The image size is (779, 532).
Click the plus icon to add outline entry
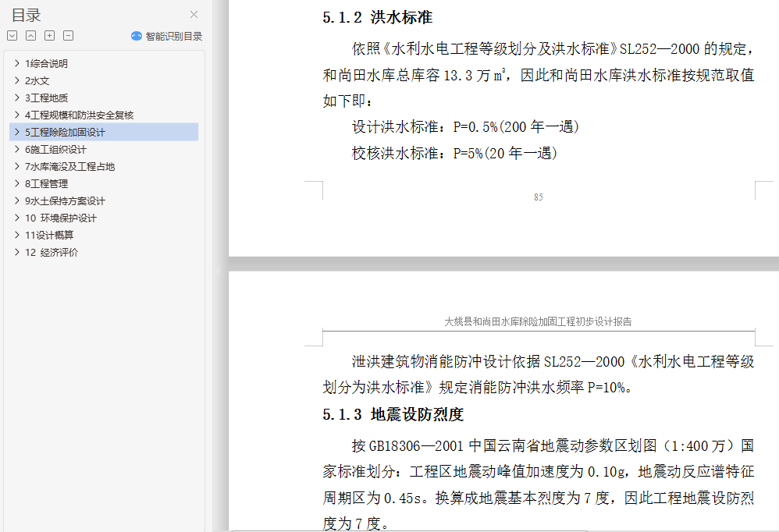(50, 36)
